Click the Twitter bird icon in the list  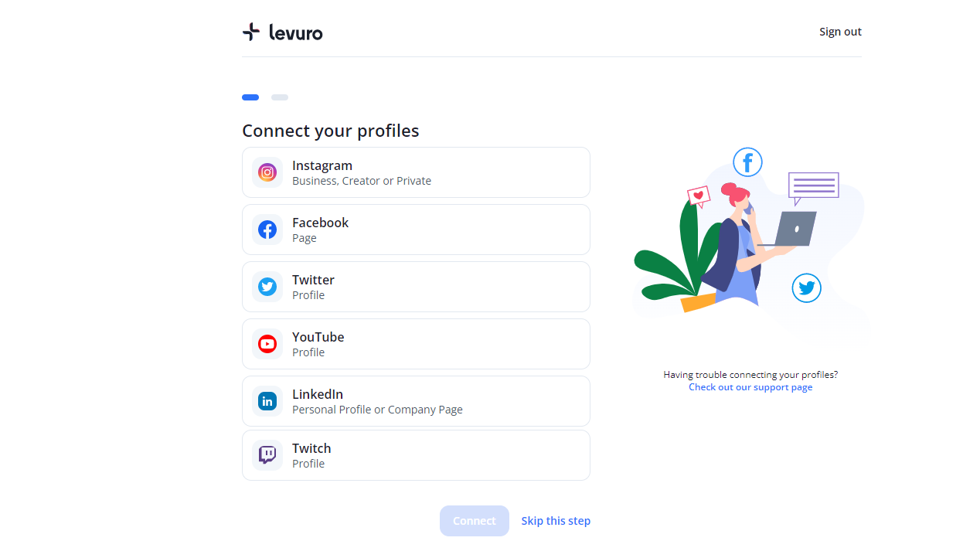267,287
